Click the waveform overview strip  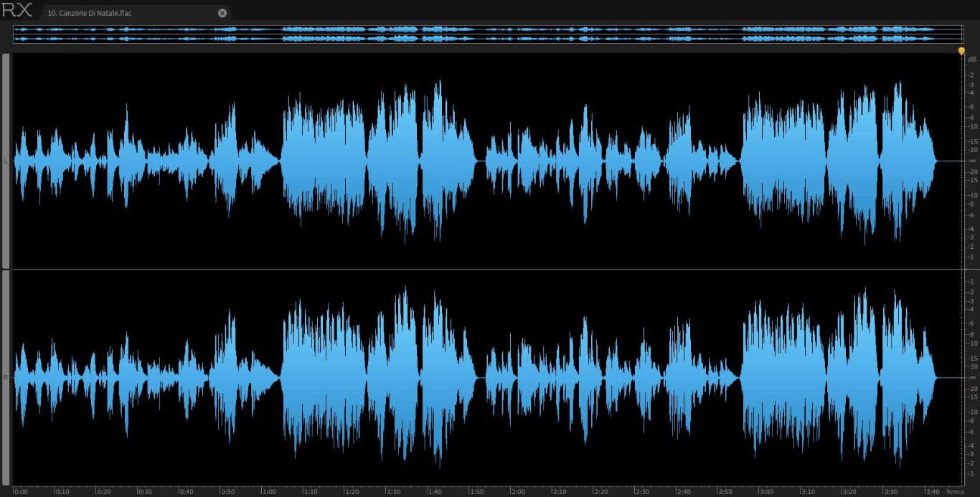click(x=488, y=34)
